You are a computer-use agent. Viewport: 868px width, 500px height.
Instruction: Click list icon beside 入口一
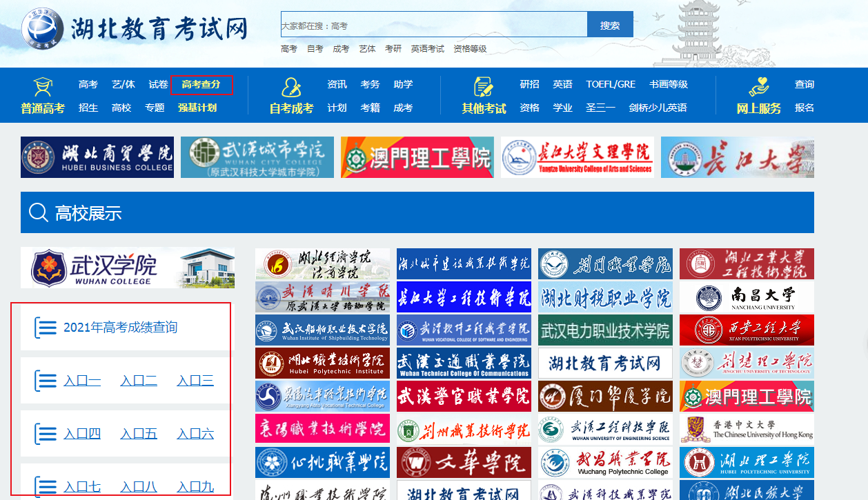46,381
